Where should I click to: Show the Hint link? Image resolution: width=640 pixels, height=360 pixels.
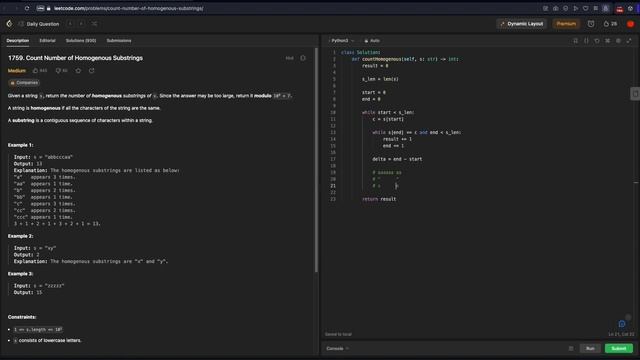click(289, 58)
